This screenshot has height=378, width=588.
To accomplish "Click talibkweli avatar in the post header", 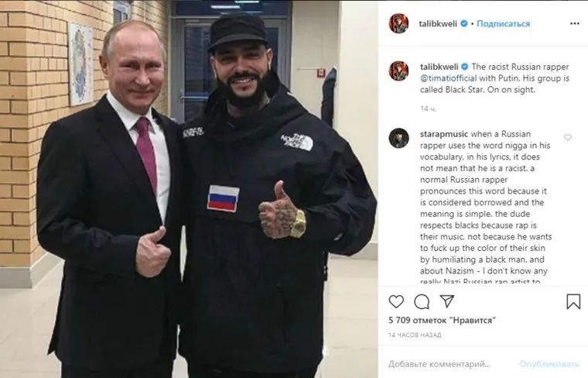I will (x=398, y=24).
